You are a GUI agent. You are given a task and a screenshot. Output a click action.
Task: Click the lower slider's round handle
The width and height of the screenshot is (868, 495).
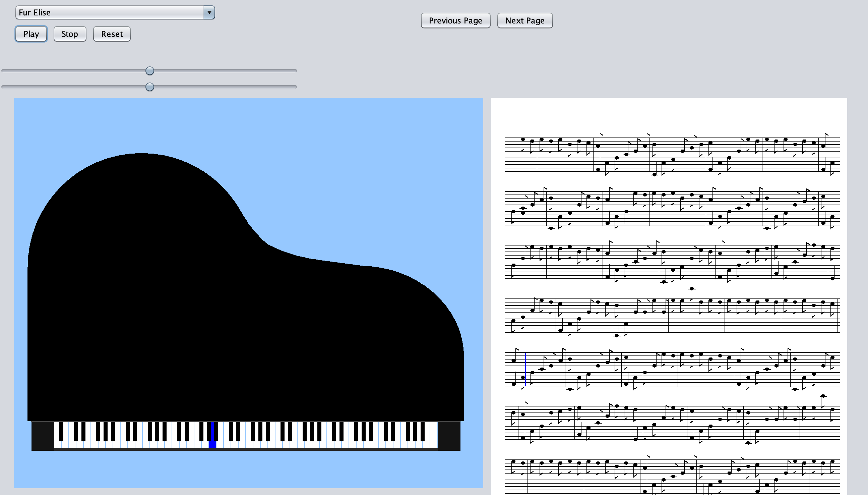[x=149, y=87]
